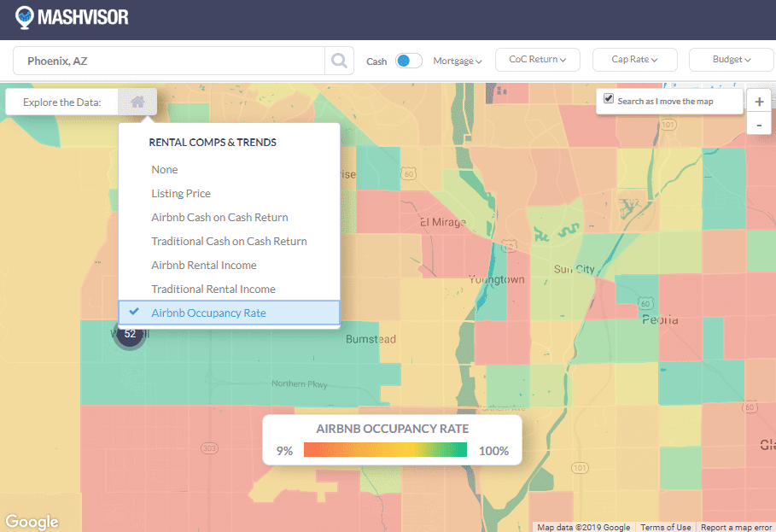Open the Mortgage dropdown
Screen dimensions: 776x532
tap(458, 61)
